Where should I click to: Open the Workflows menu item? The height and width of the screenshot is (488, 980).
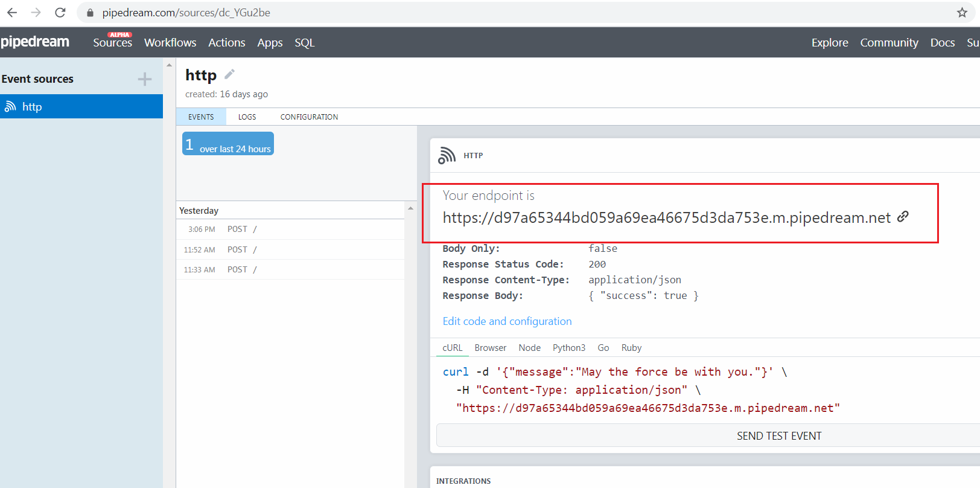170,42
